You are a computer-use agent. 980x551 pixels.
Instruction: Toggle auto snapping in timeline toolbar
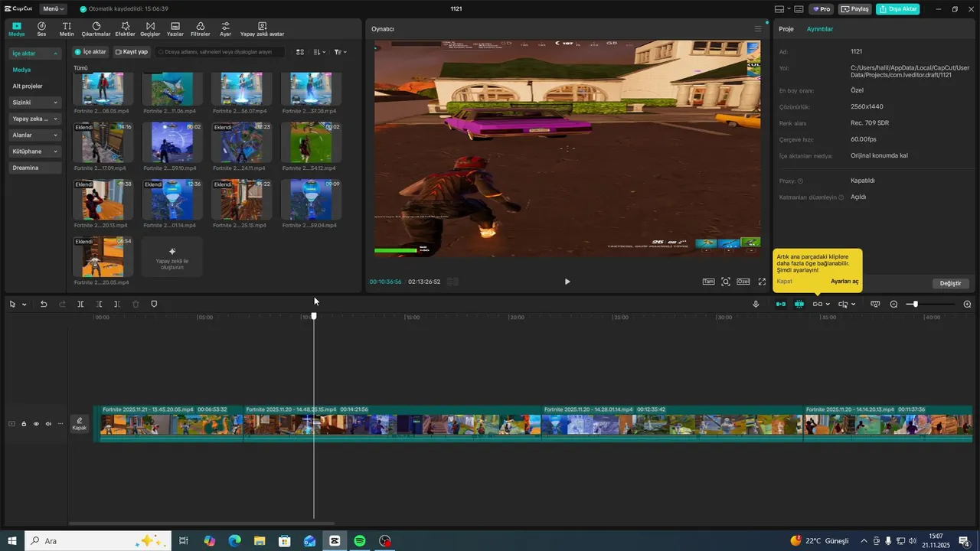[x=799, y=304]
